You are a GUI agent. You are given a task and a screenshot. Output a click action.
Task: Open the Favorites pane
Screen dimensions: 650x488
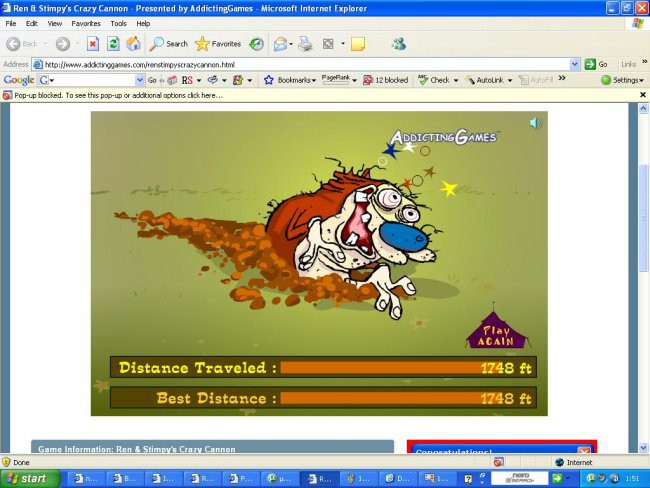click(218, 44)
